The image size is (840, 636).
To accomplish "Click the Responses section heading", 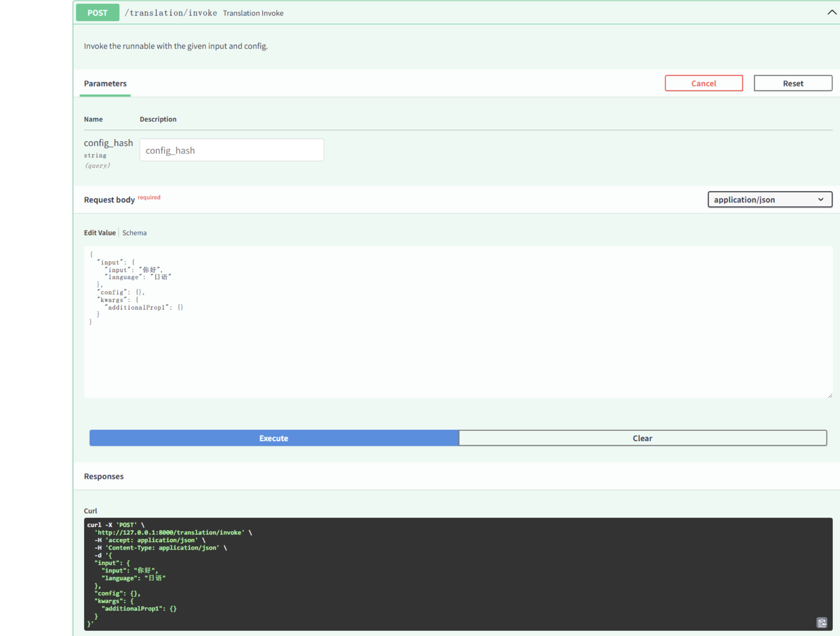I will [x=104, y=476].
